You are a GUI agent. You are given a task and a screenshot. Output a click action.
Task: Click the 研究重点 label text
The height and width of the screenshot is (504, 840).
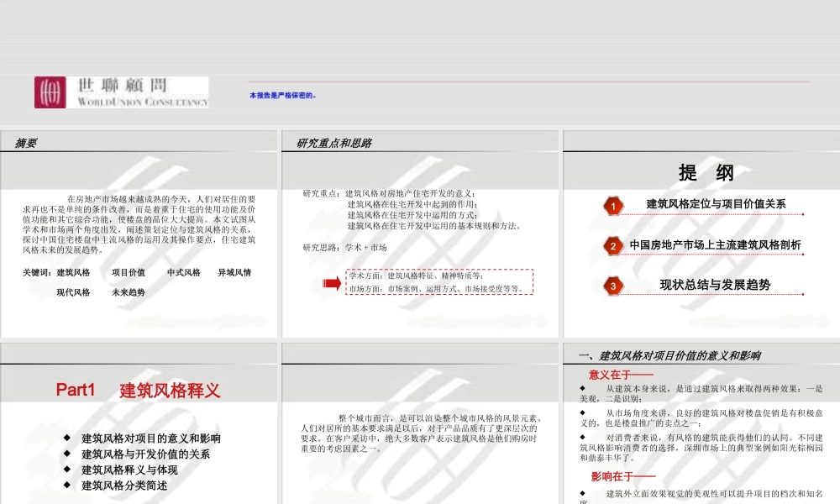click(x=321, y=194)
